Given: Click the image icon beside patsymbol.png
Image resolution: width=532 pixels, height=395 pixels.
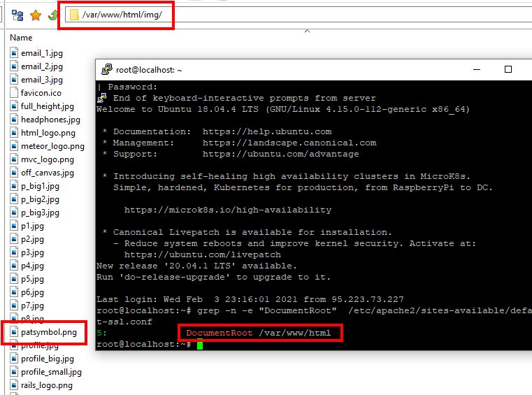Looking at the screenshot, I should (13, 332).
